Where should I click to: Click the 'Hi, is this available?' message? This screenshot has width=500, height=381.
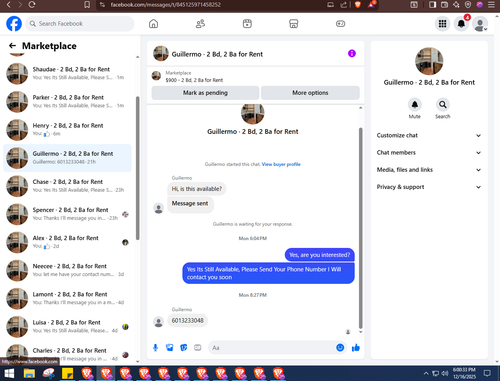pyautogui.click(x=197, y=189)
